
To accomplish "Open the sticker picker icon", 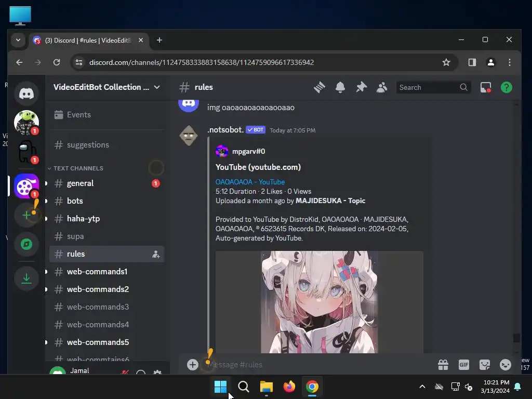I will [485, 364].
